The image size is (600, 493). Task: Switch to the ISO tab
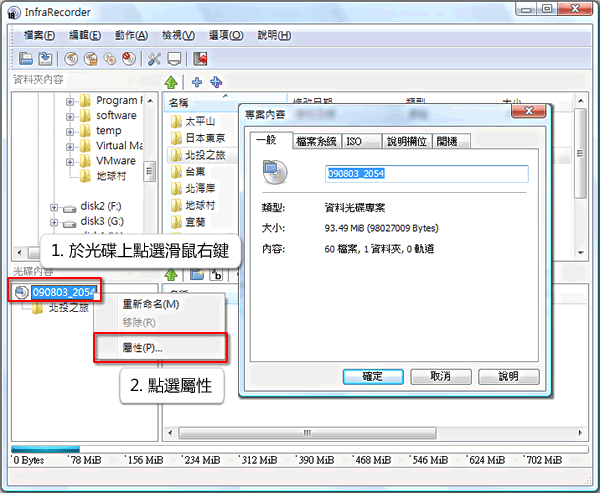point(361,142)
